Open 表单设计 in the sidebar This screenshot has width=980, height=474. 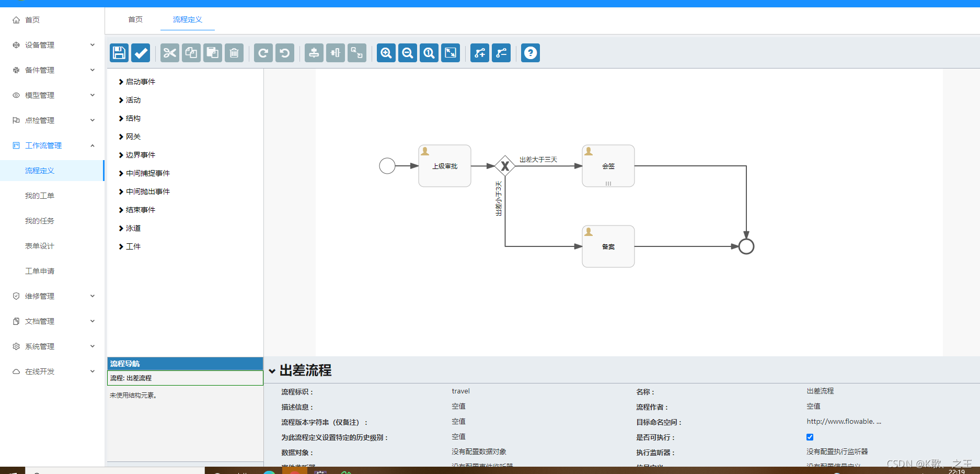(x=52, y=246)
